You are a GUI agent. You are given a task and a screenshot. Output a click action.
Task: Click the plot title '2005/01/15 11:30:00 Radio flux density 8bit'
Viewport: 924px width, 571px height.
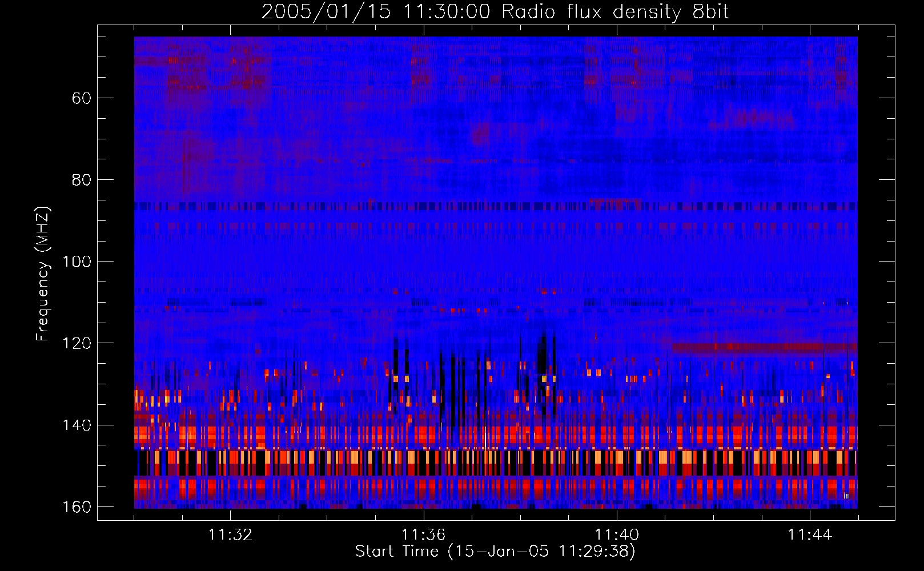495,12
